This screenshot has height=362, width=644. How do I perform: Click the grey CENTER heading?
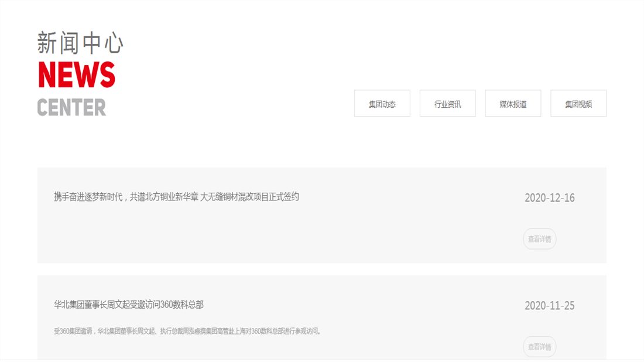pos(71,107)
